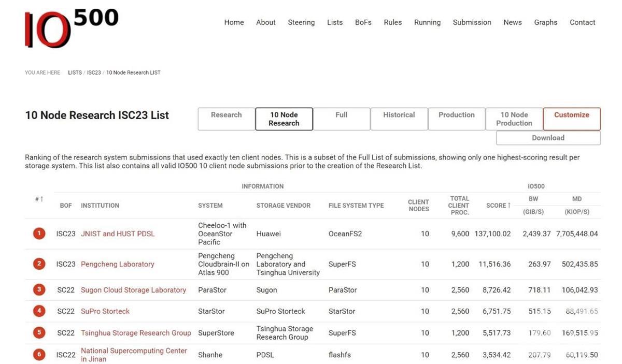Switch to the Full list tab
This screenshot has width=622, height=364.
[x=341, y=119]
